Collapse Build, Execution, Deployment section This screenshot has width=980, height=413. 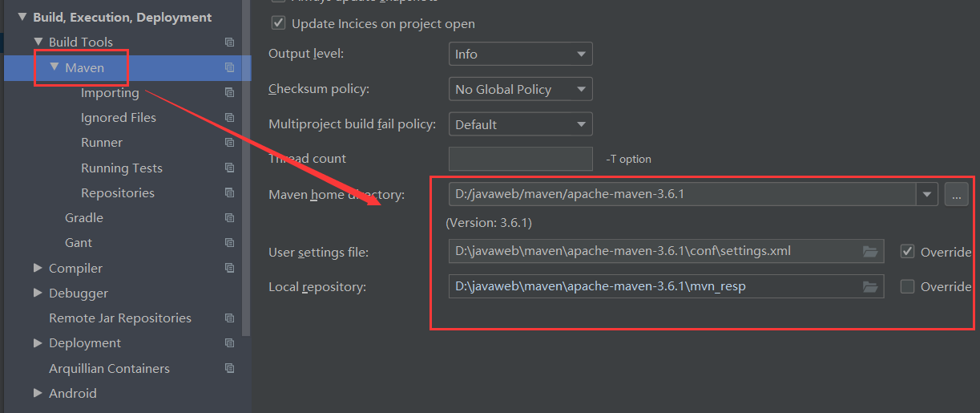[22, 17]
